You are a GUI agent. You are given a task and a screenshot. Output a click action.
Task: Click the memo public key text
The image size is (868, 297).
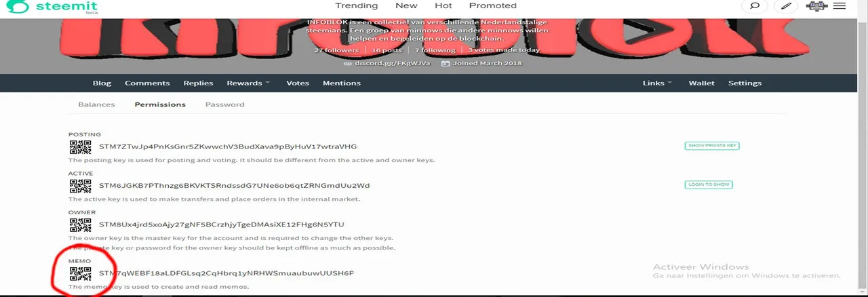pyautogui.click(x=226, y=273)
